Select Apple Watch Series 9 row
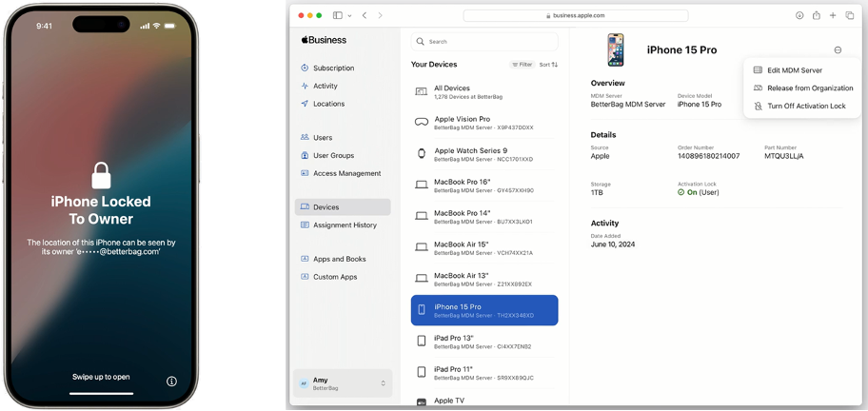Image resolution: width=868 pixels, height=411 pixels. [484, 154]
